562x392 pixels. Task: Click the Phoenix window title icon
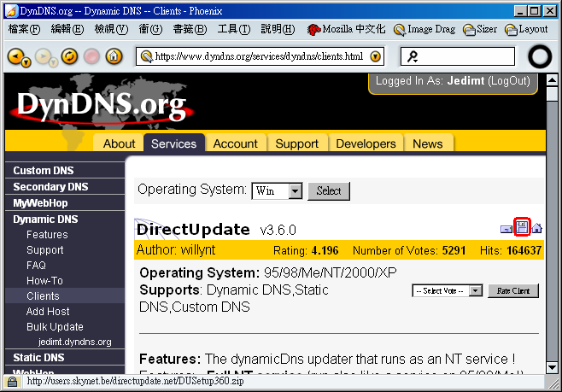pos(11,11)
